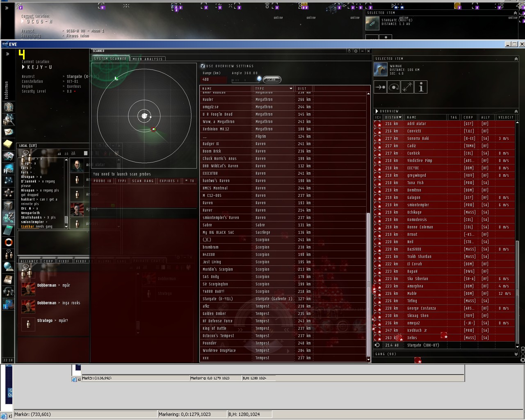This screenshot has width=525, height=420.
Task: Open People & Places magnifier icon
Action: click(9, 119)
